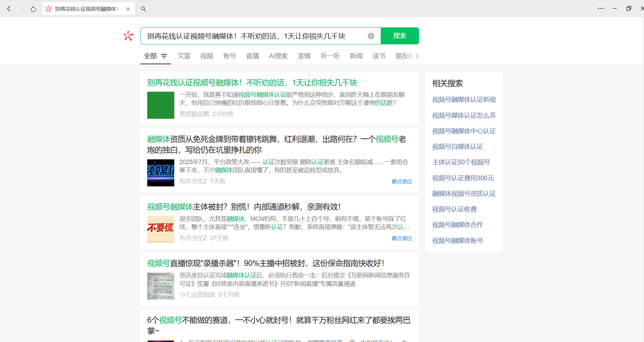Search related 视频号认证费用300元
The height and width of the screenshot is (342, 644).
tap(463, 178)
